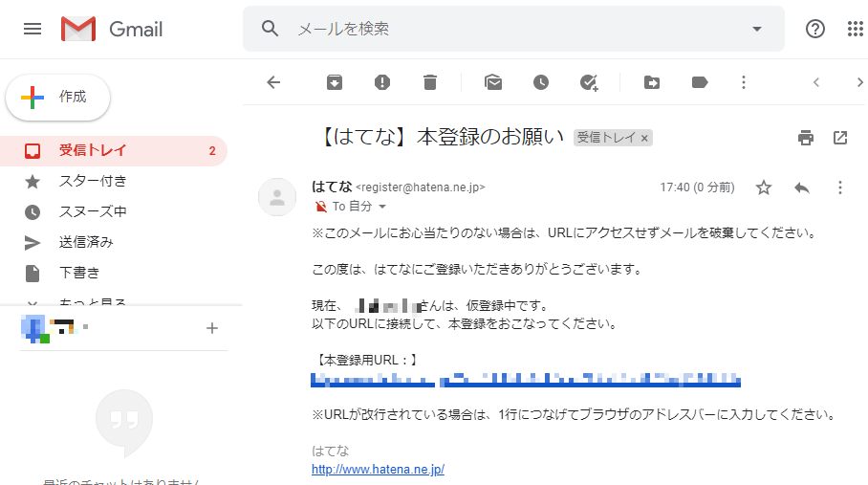The width and height of the screenshot is (868, 485).
Task: Move the email to a folder
Action: coord(652,82)
